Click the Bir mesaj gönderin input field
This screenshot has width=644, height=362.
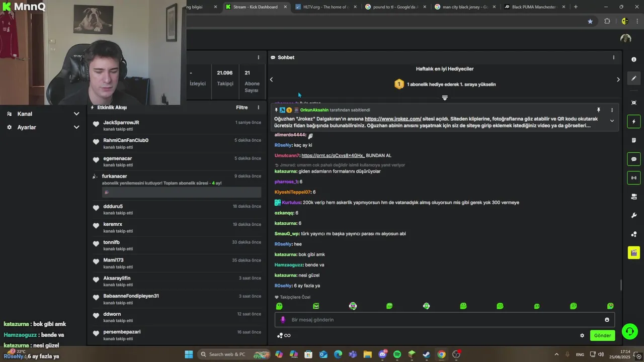tap(445, 320)
